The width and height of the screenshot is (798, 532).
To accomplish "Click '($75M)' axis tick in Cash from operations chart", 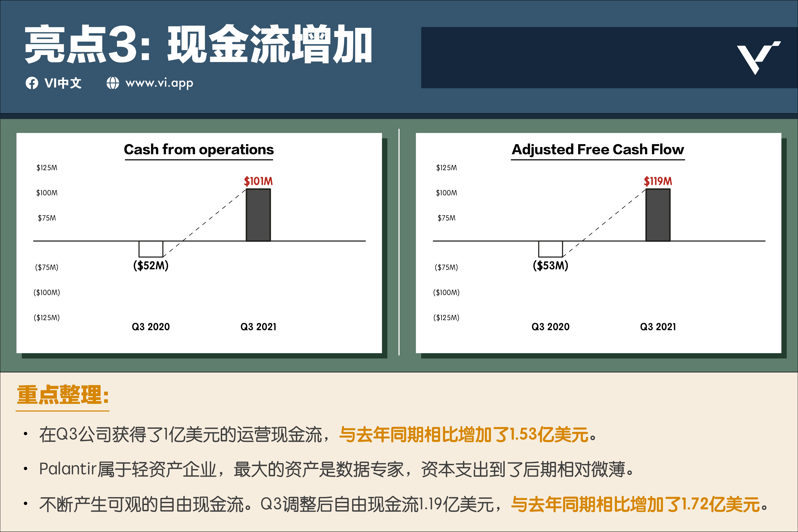I will [47, 267].
